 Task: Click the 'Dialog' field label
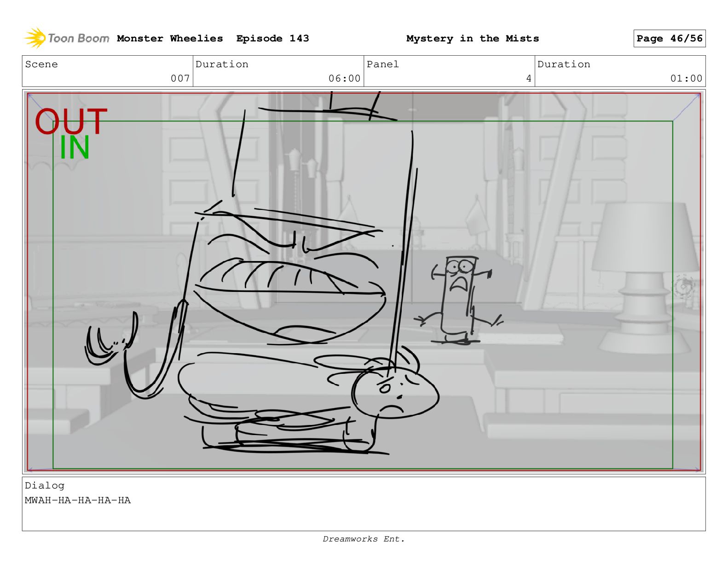click(45, 485)
